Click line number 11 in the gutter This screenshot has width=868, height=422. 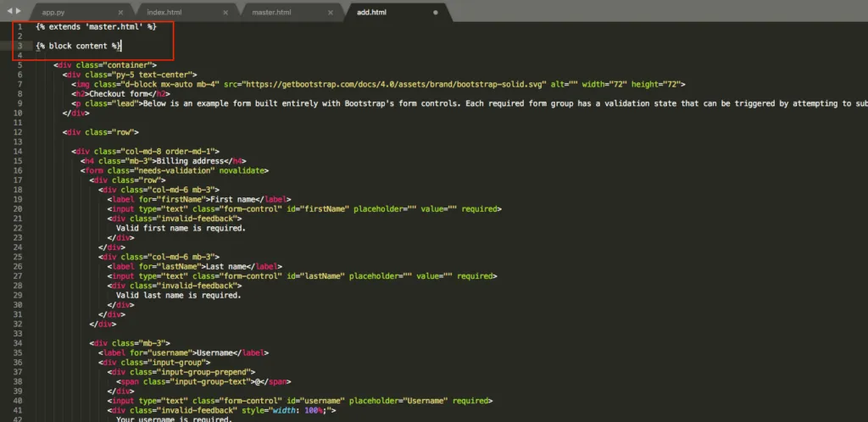[x=19, y=123]
